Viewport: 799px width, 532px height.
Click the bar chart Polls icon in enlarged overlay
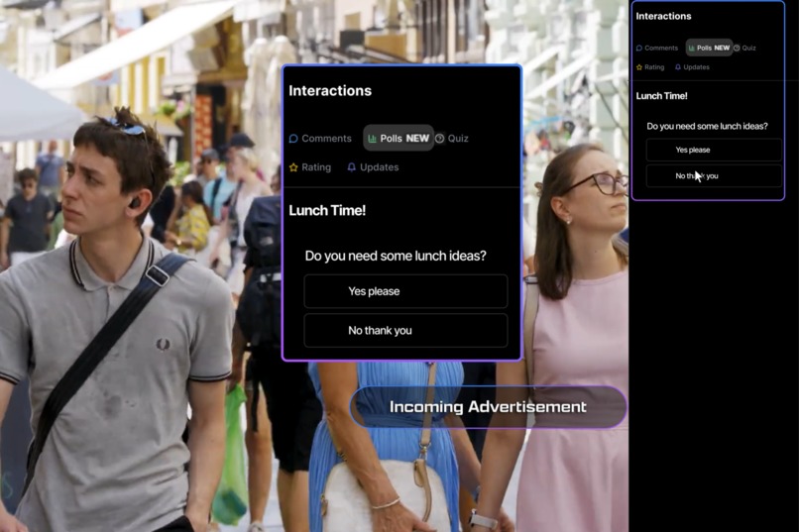point(372,139)
